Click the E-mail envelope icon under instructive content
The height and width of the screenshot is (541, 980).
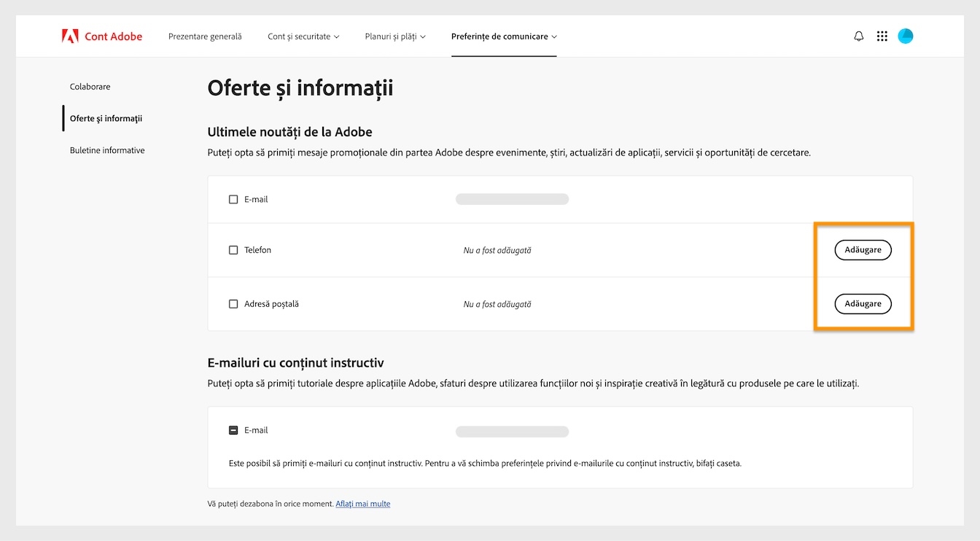click(x=233, y=429)
